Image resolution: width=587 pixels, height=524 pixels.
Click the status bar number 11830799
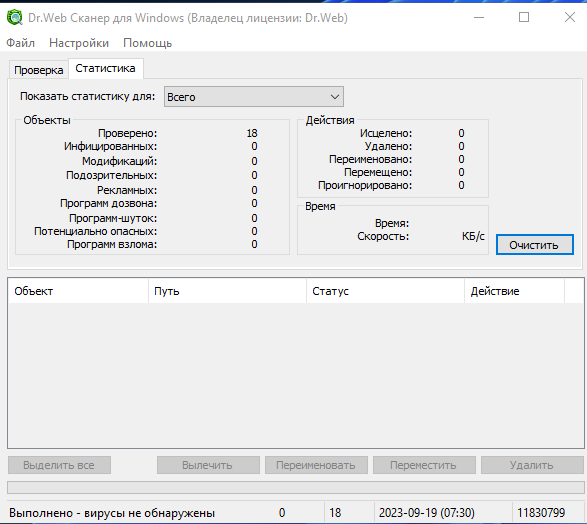tap(541, 513)
